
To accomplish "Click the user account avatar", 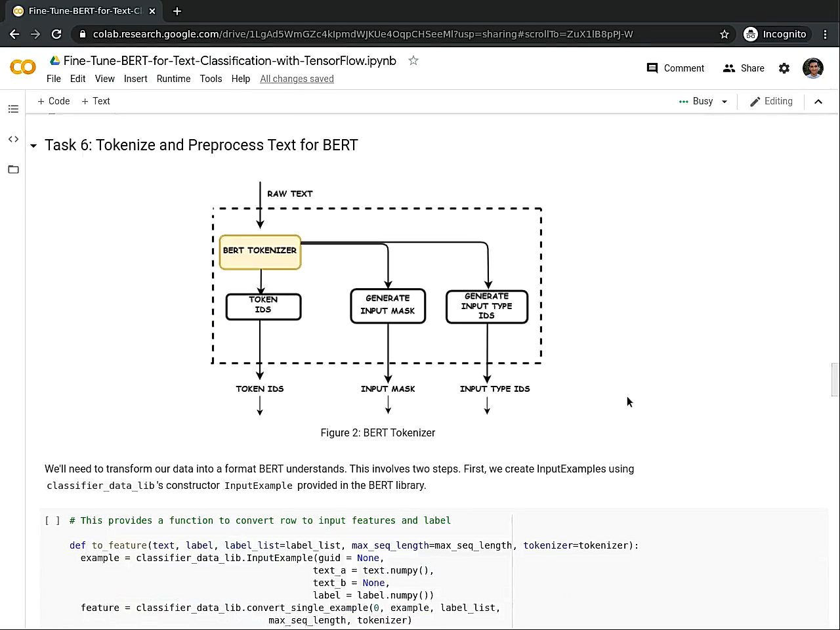I will click(813, 68).
